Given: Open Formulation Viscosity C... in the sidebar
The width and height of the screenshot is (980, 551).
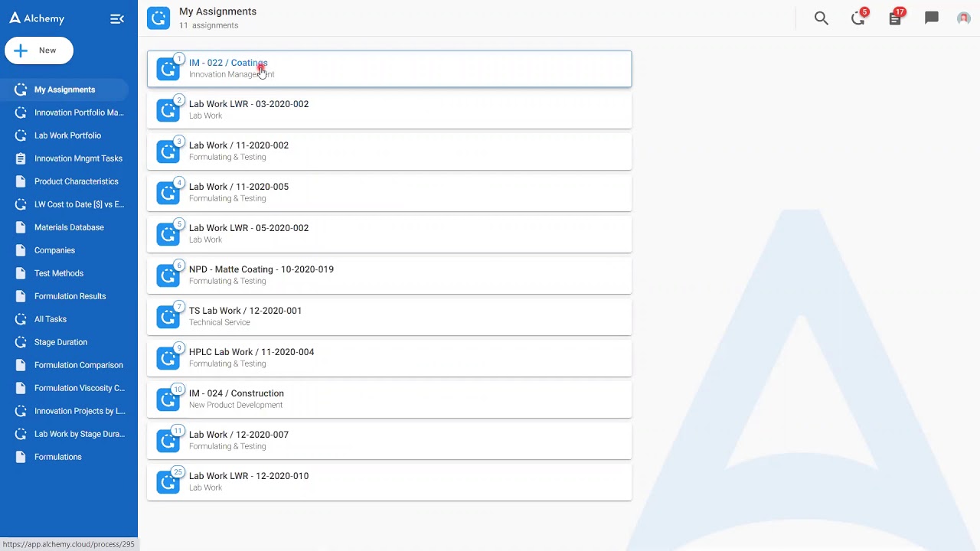Looking at the screenshot, I should (x=69, y=388).
